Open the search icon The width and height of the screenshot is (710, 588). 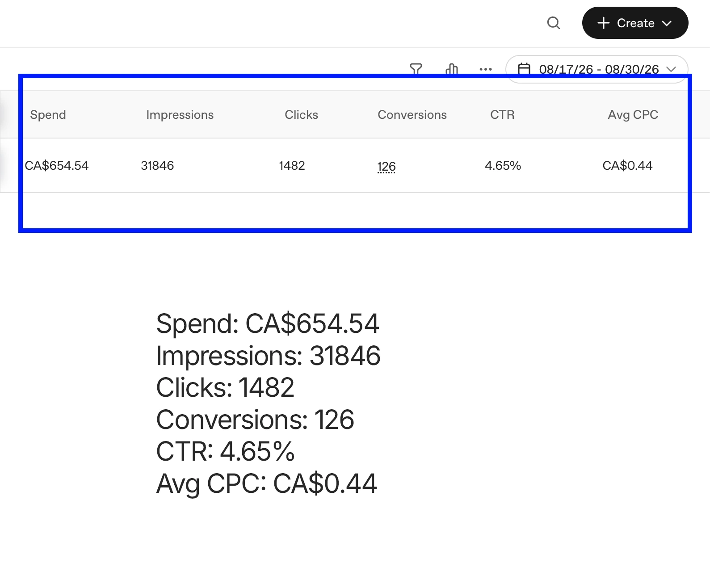click(x=554, y=23)
